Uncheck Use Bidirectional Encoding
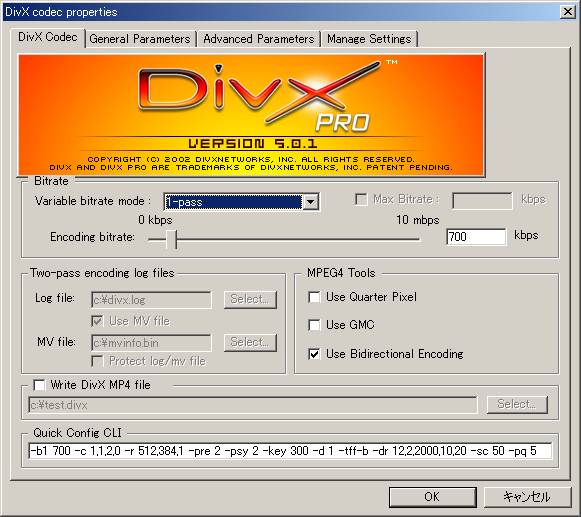Image resolution: width=581 pixels, height=517 pixels. [314, 354]
